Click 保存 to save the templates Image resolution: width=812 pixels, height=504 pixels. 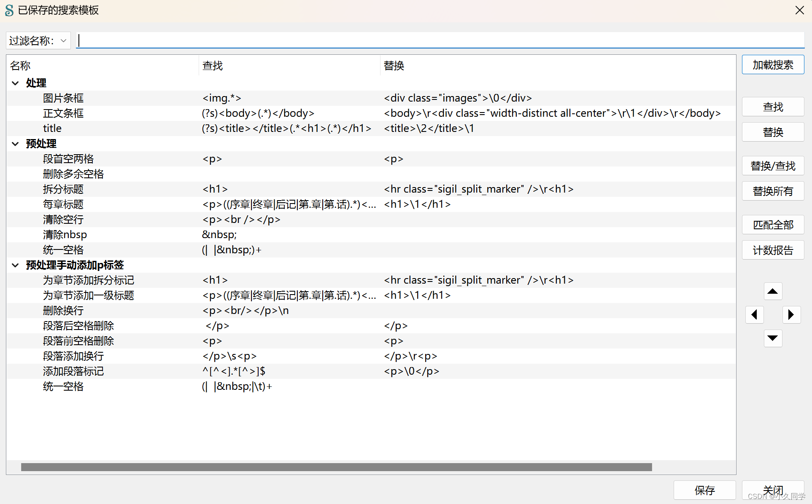704,490
